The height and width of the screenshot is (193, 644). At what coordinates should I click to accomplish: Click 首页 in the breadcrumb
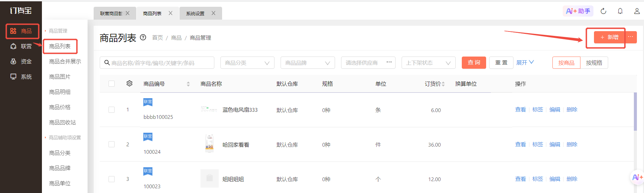(x=158, y=38)
